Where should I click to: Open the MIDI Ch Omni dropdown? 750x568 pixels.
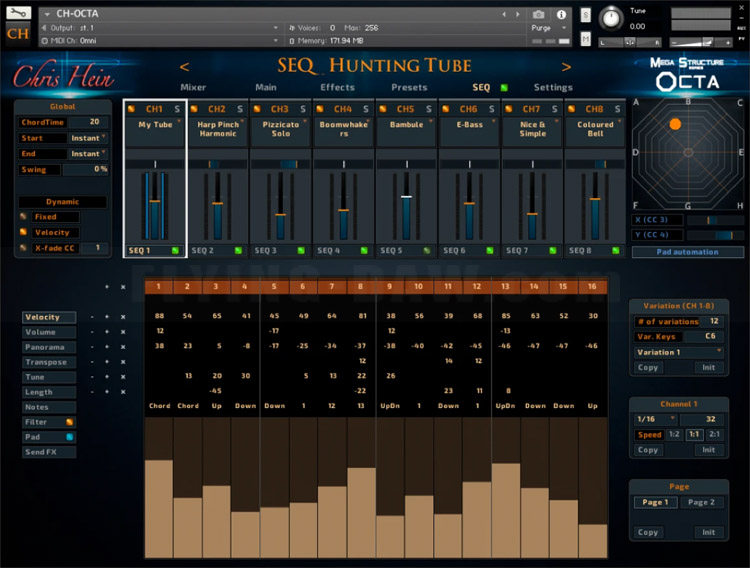tap(160, 41)
